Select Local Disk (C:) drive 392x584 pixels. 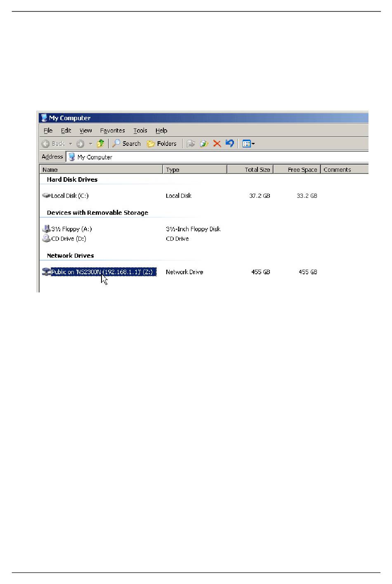coord(69,196)
